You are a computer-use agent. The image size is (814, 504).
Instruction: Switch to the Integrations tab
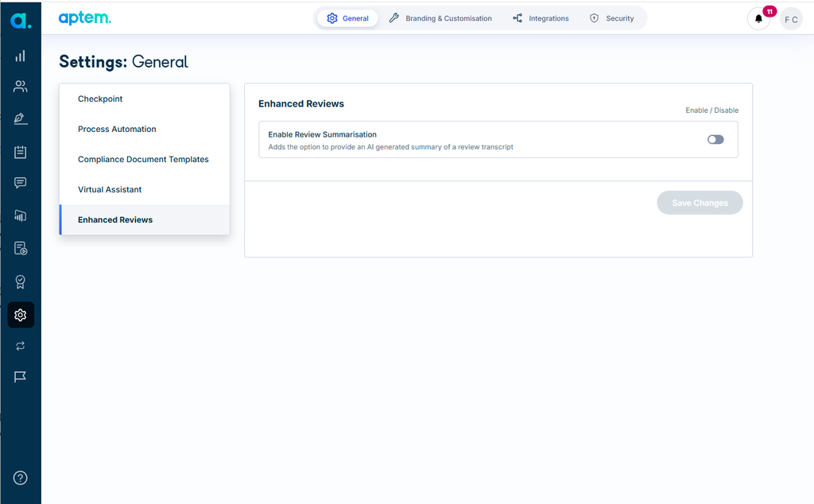(541, 18)
